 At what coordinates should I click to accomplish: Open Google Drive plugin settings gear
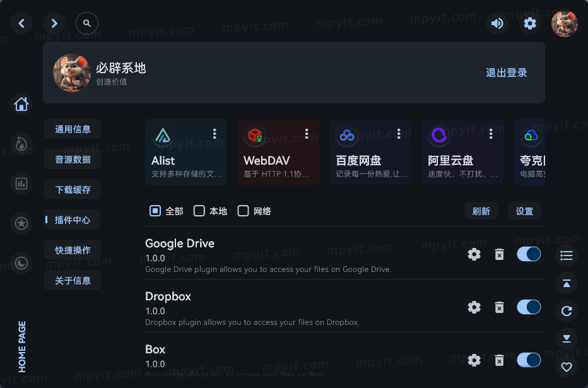point(474,254)
